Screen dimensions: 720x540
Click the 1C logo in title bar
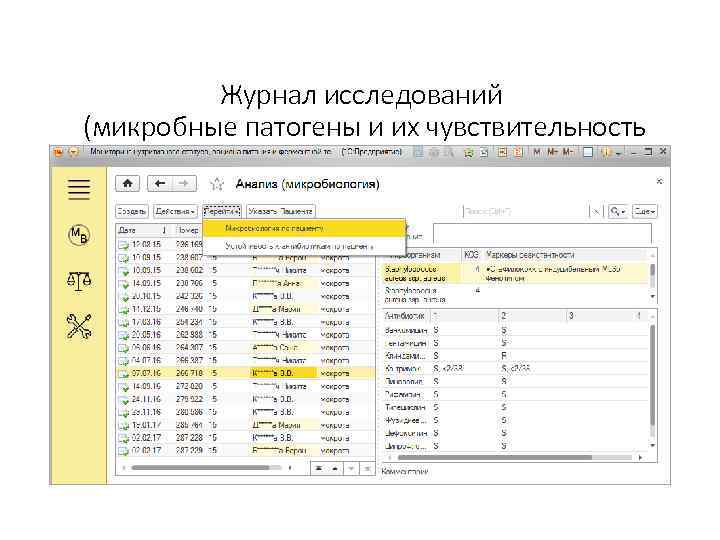pyautogui.click(x=58, y=152)
